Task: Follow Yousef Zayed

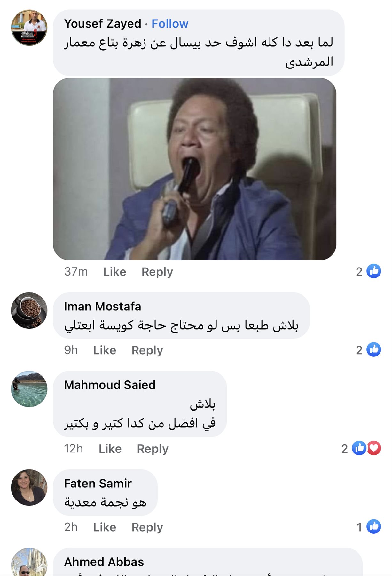Action: point(170,24)
